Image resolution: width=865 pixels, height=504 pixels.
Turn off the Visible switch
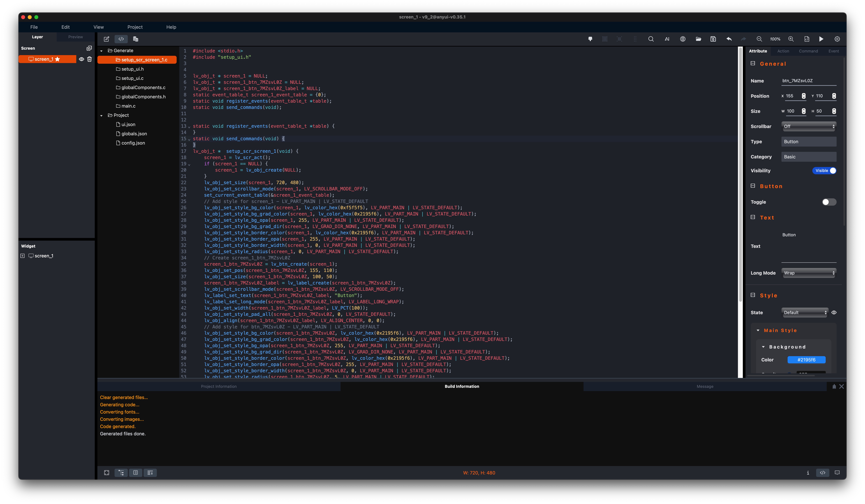tap(824, 170)
